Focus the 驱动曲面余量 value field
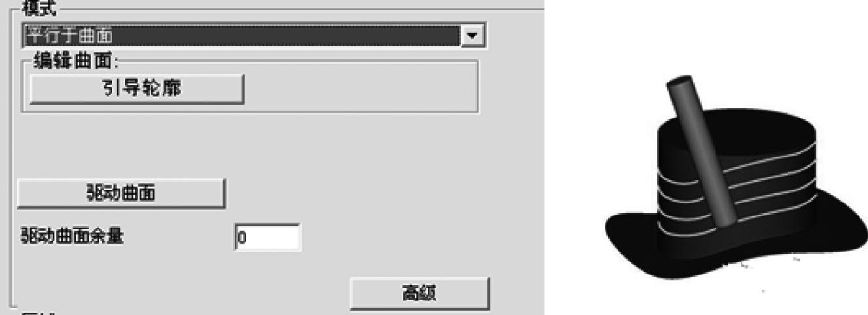 click(x=268, y=237)
